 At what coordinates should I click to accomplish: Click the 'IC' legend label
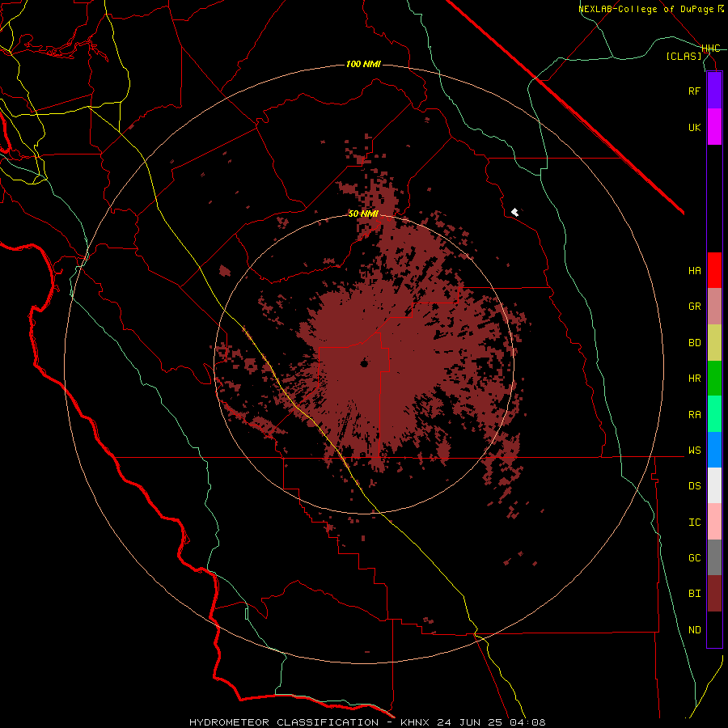[x=694, y=523]
